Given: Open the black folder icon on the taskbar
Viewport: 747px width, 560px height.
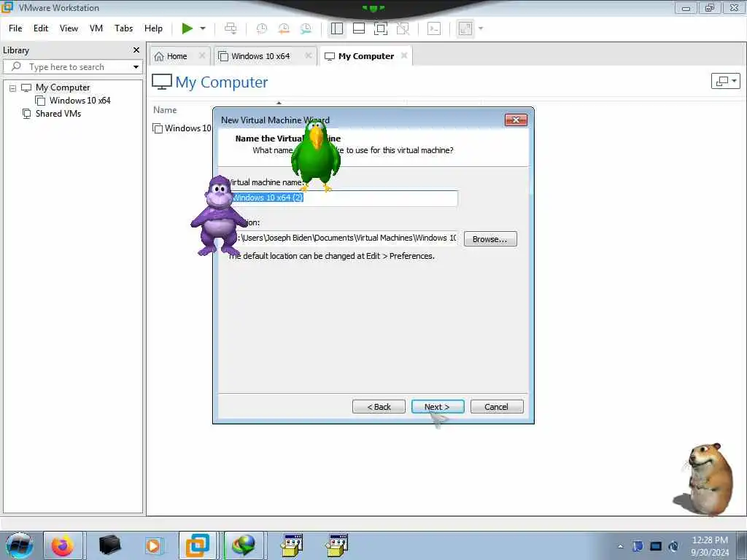Looking at the screenshot, I should pyautogui.click(x=109, y=545).
